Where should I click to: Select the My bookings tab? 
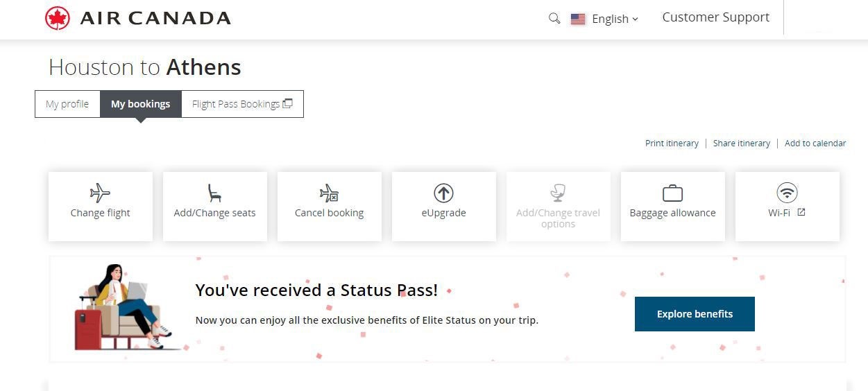pyautogui.click(x=140, y=104)
